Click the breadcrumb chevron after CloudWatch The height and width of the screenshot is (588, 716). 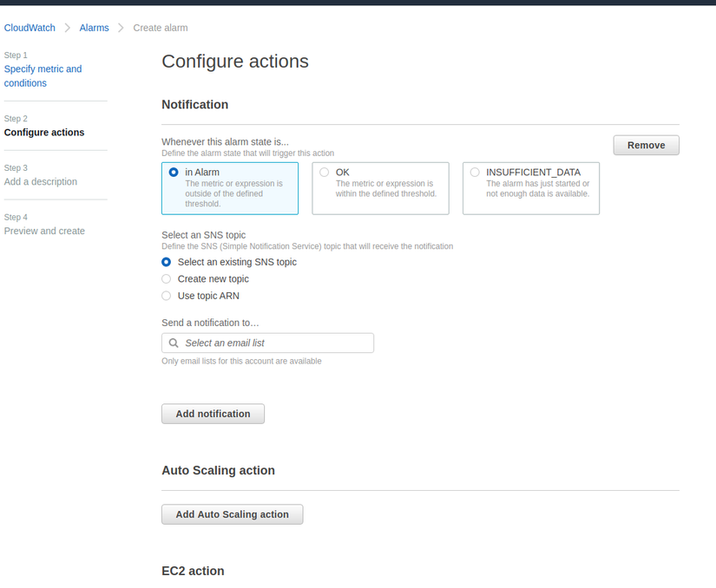(68, 28)
